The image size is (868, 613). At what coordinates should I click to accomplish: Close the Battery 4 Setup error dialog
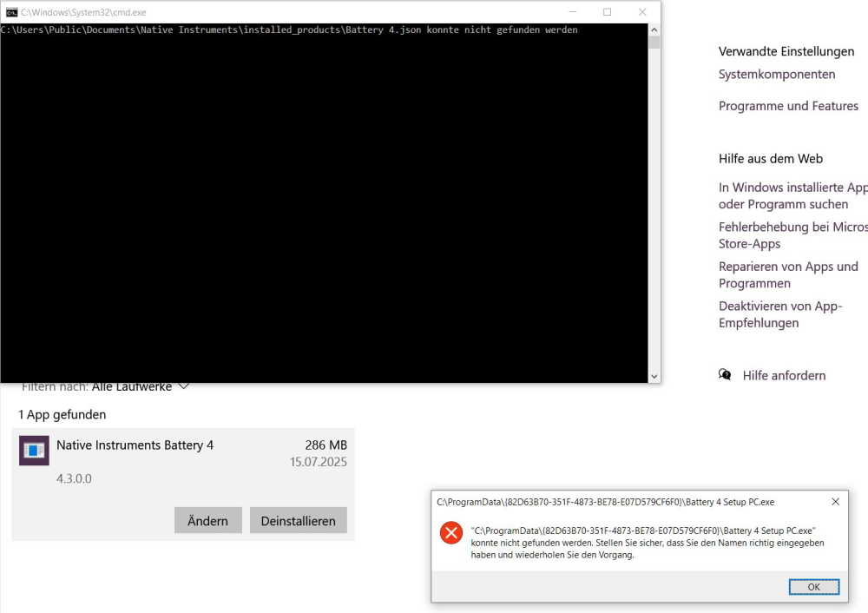tap(835, 502)
